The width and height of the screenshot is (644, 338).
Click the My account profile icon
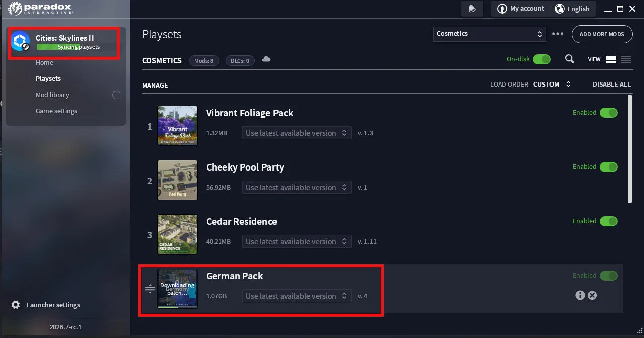pos(502,9)
